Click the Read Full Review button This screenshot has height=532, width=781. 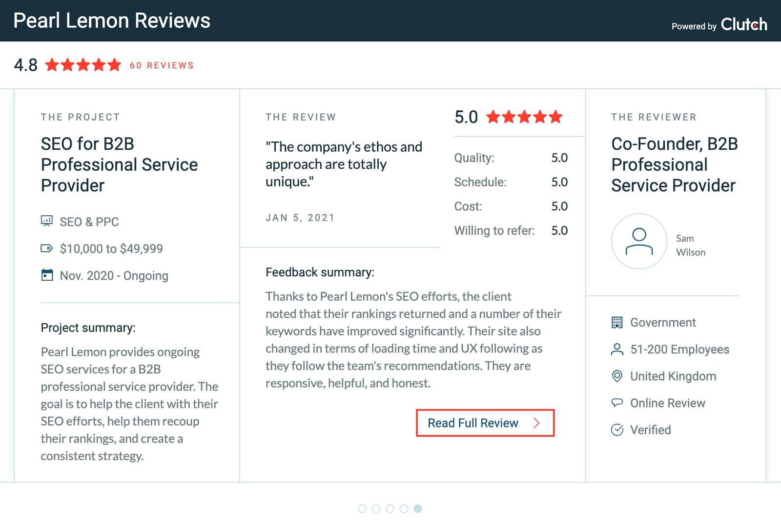[485, 423]
